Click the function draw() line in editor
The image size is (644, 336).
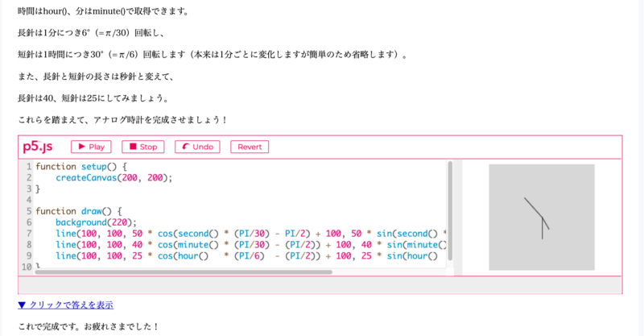(78, 210)
